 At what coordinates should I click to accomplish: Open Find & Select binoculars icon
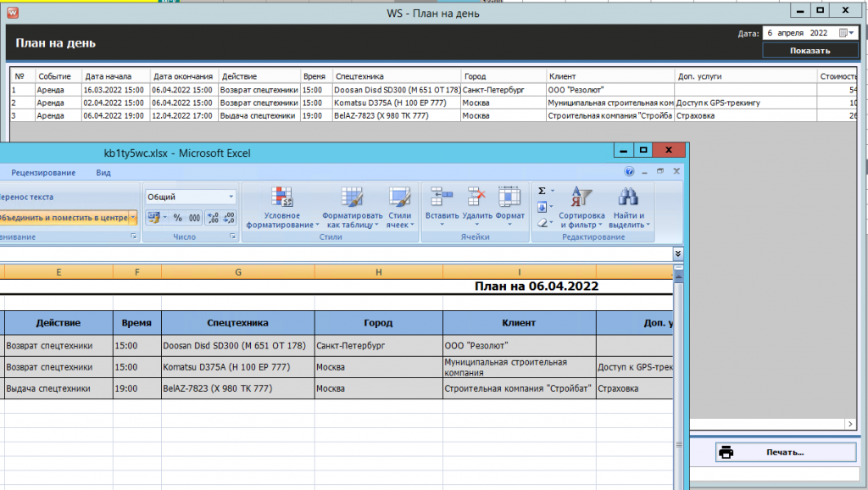[x=628, y=198]
